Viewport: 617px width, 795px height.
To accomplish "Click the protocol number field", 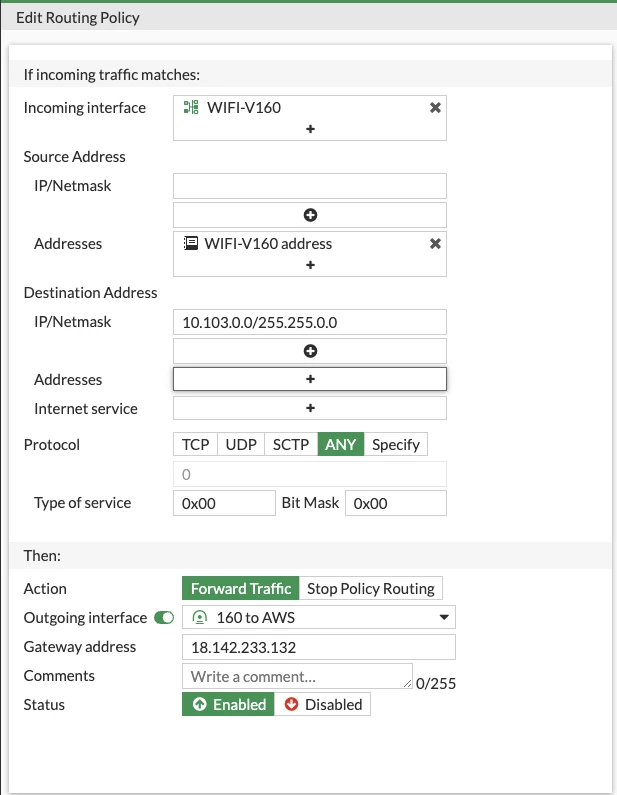I will click(x=310, y=474).
